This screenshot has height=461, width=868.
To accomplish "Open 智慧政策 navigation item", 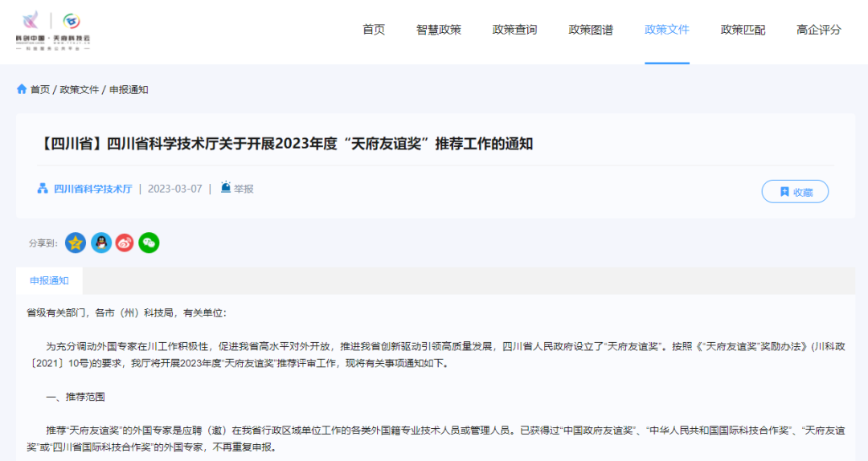I will 439,30.
